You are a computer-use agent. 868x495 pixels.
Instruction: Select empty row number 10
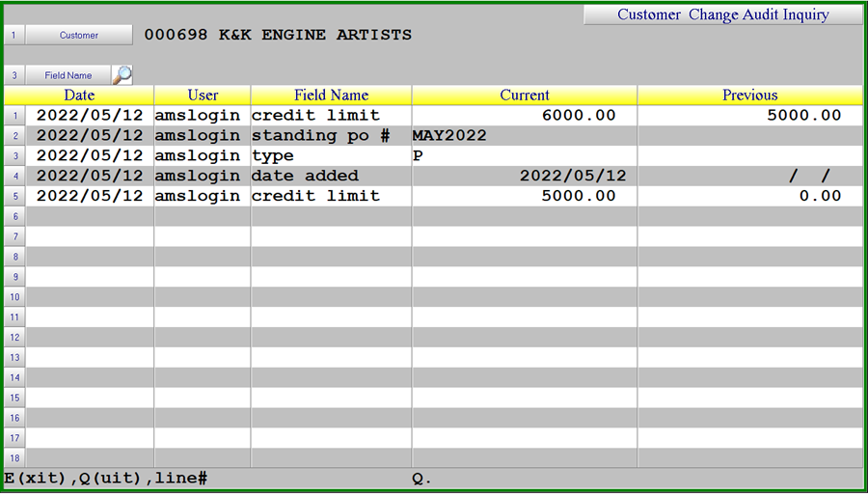[x=14, y=297]
